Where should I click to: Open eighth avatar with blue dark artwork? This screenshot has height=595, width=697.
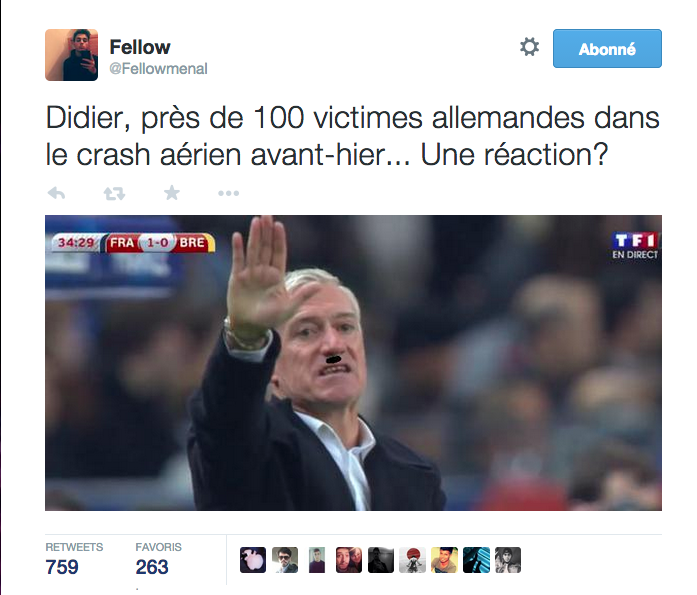(477, 560)
